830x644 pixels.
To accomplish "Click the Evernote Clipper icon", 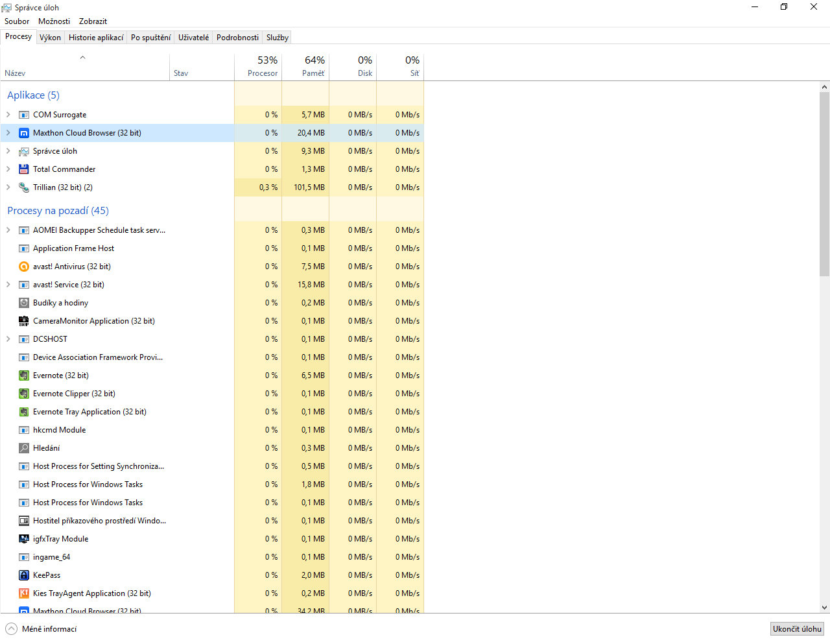I will coord(24,394).
